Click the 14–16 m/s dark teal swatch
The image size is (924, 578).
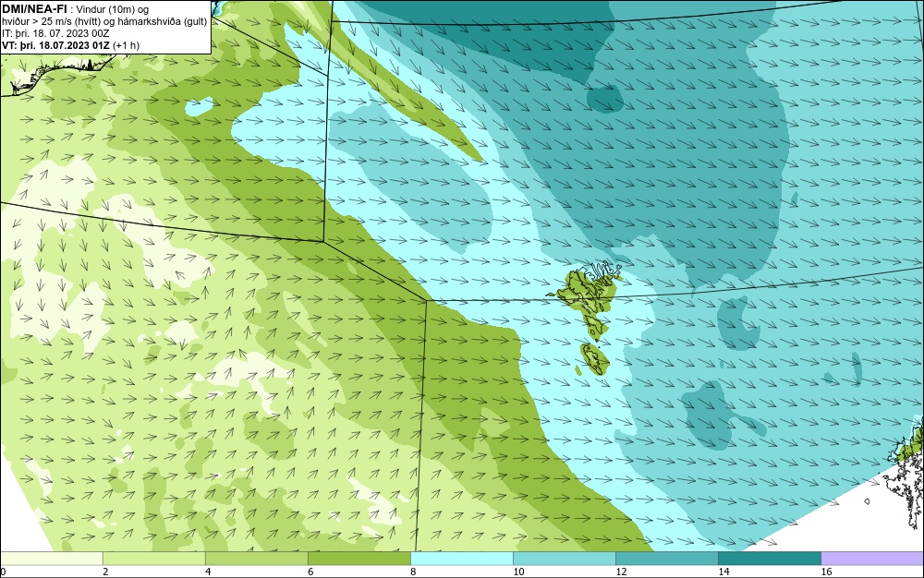(x=769, y=558)
